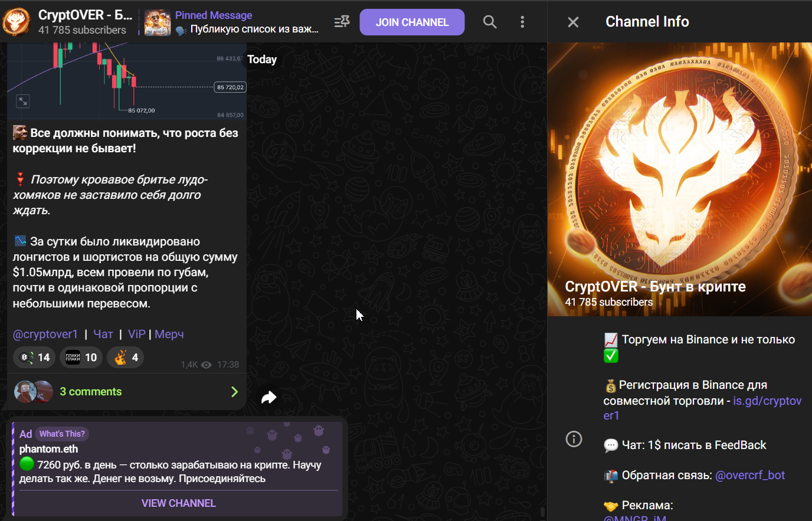Viewport: 812px width, 521px height.
Task: Click the What's This? ad label
Action: pyautogui.click(x=62, y=434)
